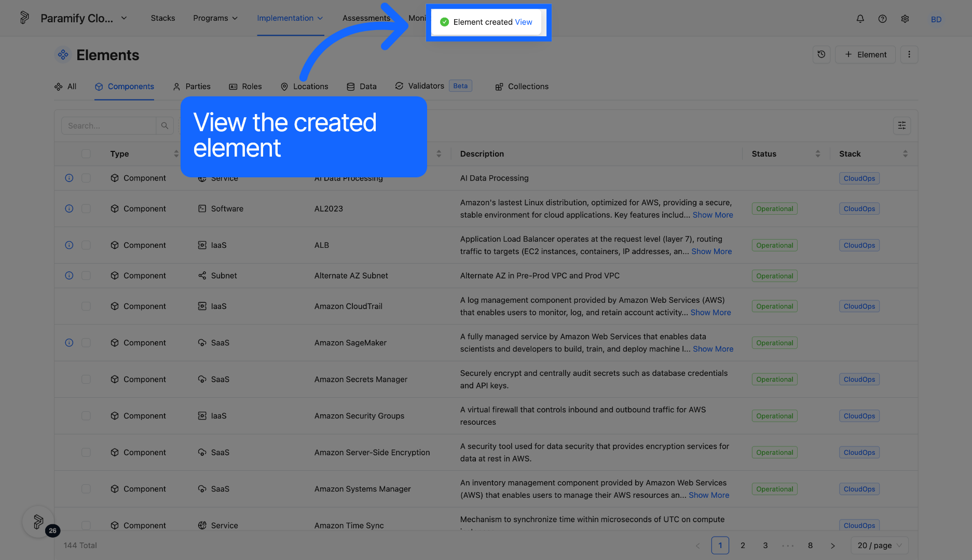This screenshot has height=560, width=972.
Task: Open the three-dot more options menu
Action: pos(909,54)
